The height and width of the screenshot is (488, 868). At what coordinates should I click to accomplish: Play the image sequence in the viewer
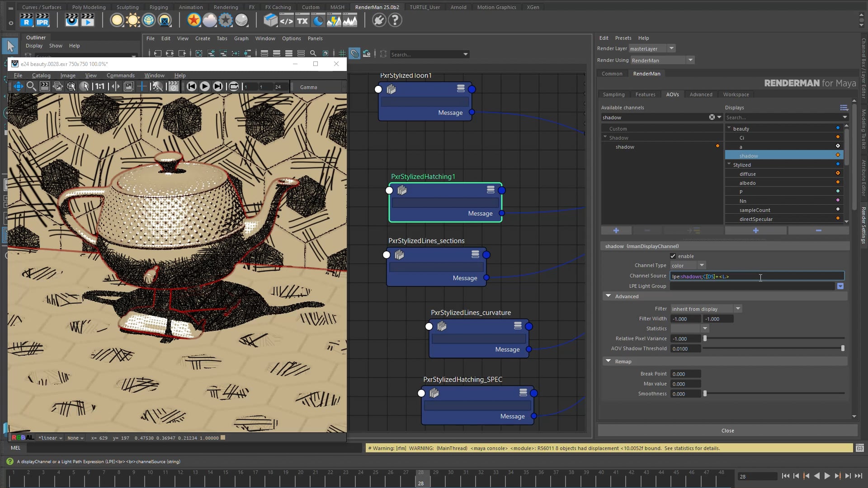[205, 86]
